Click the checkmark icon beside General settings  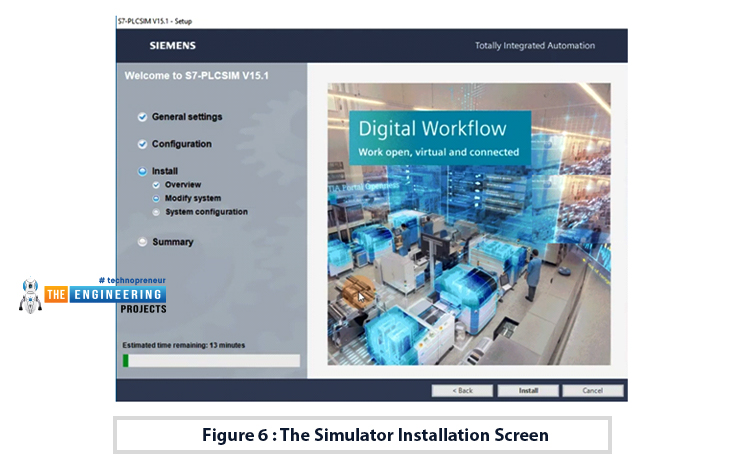[142, 117]
